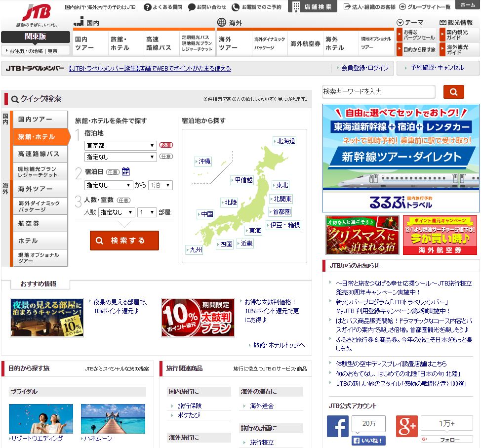Open the 夜景の見える部屋 campaign image
The image size is (481, 448).
click(x=47, y=318)
